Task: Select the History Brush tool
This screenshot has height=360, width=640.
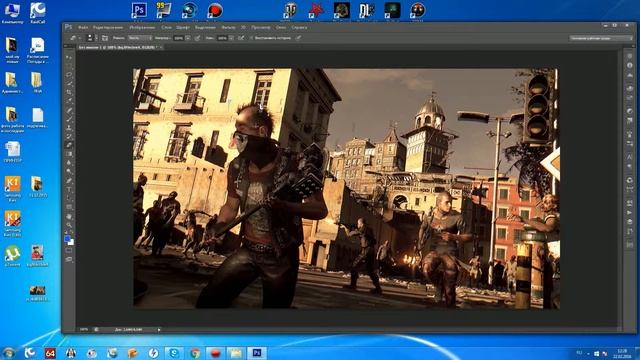Action: point(69,136)
